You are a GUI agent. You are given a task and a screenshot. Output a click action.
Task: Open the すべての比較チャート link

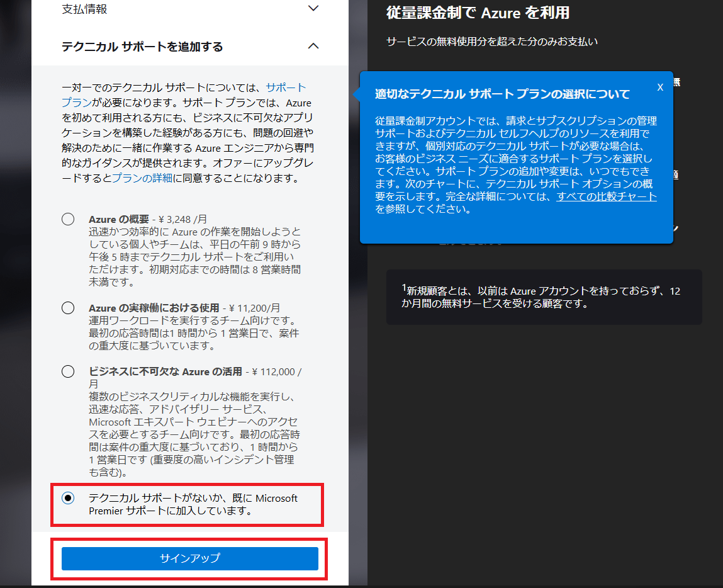[607, 196]
